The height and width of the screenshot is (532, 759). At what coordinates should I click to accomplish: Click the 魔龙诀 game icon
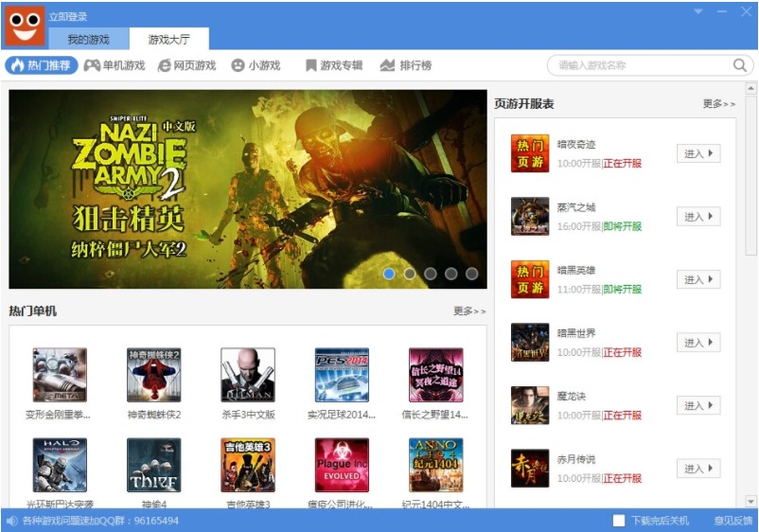(530, 405)
